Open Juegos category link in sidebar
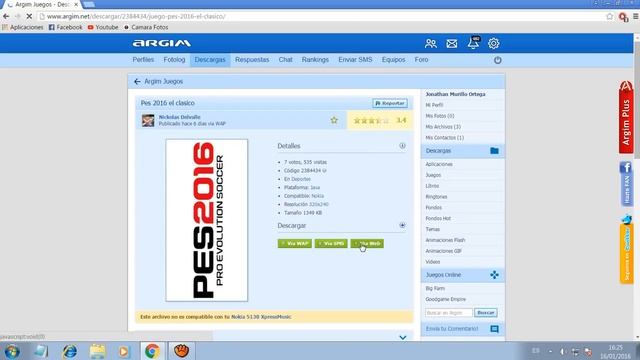640x360 pixels. [x=433, y=175]
